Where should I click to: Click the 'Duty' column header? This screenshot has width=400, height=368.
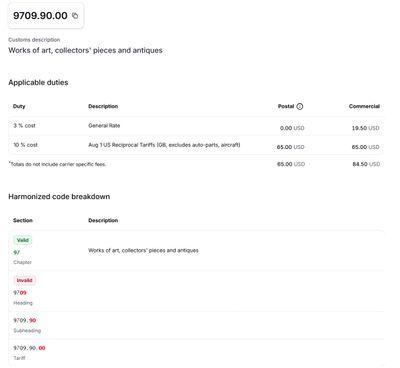pyautogui.click(x=19, y=106)
